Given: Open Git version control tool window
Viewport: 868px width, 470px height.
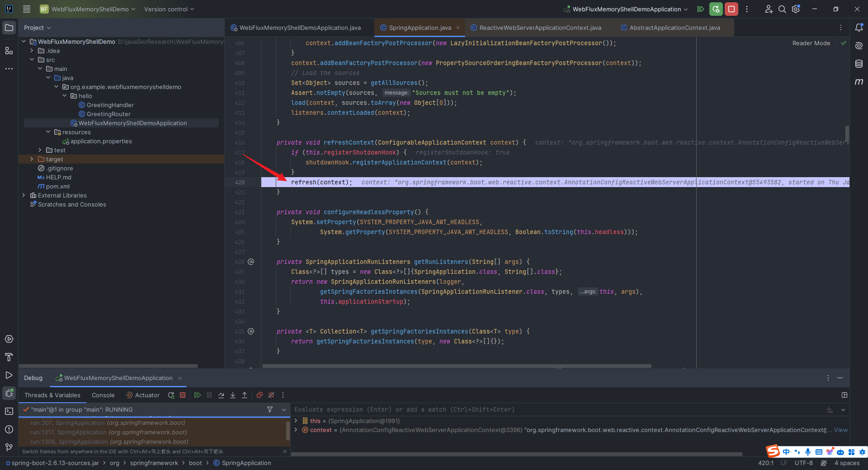Looking at the screenshot, I should click(9, 447).
